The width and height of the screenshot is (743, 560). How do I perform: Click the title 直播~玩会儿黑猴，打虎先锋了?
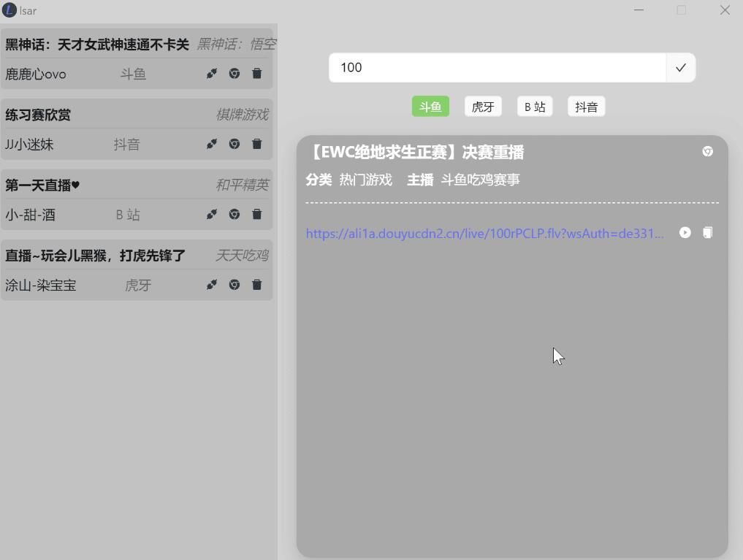click(95, 256)
